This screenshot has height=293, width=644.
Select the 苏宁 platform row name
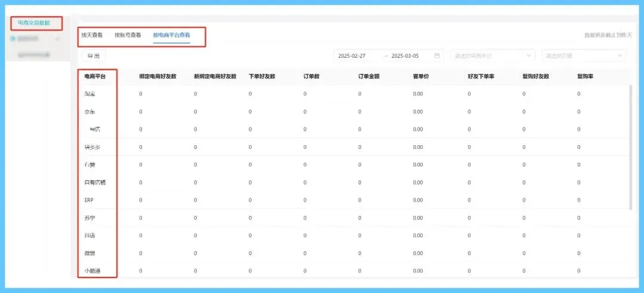pyautogui.click(x=89, y=218)
